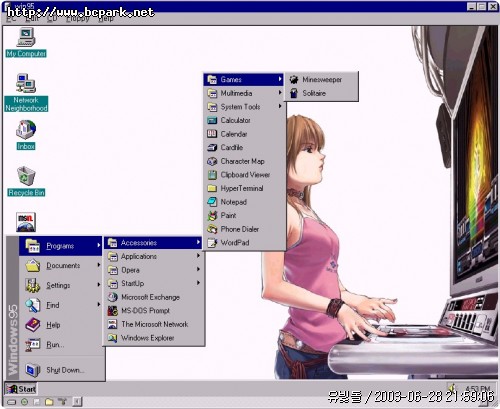
Task: Click the first emulator status bar drive icon
Action: click(x=12, y=402)
